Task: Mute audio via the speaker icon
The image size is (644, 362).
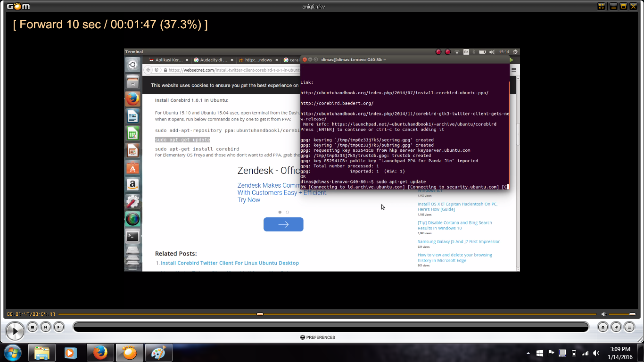Action: click(603, 314)
